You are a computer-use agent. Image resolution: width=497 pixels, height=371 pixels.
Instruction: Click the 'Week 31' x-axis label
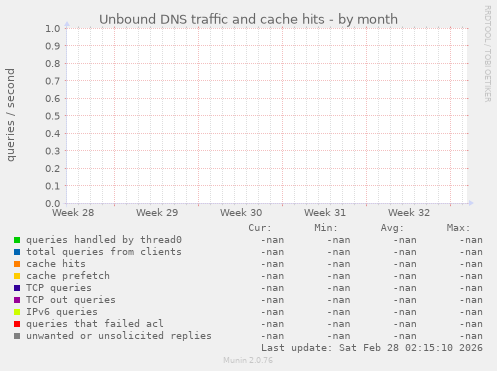(325, 213)
